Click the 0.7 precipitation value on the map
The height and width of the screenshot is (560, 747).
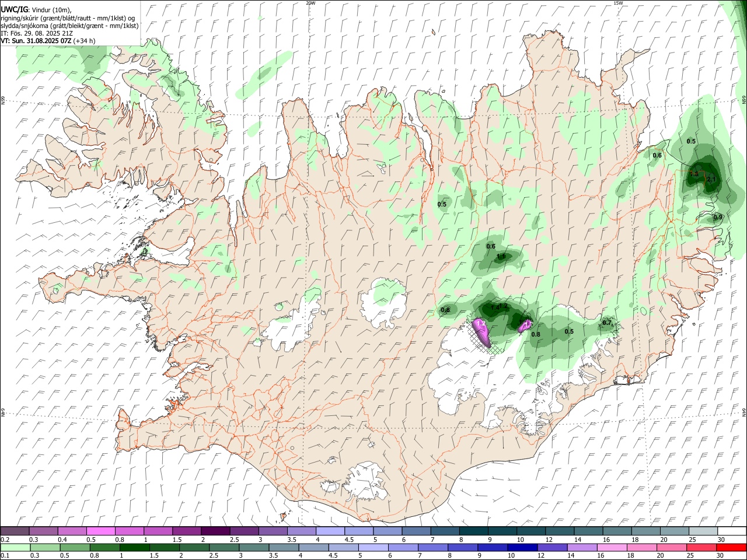[x=607, y=323]
